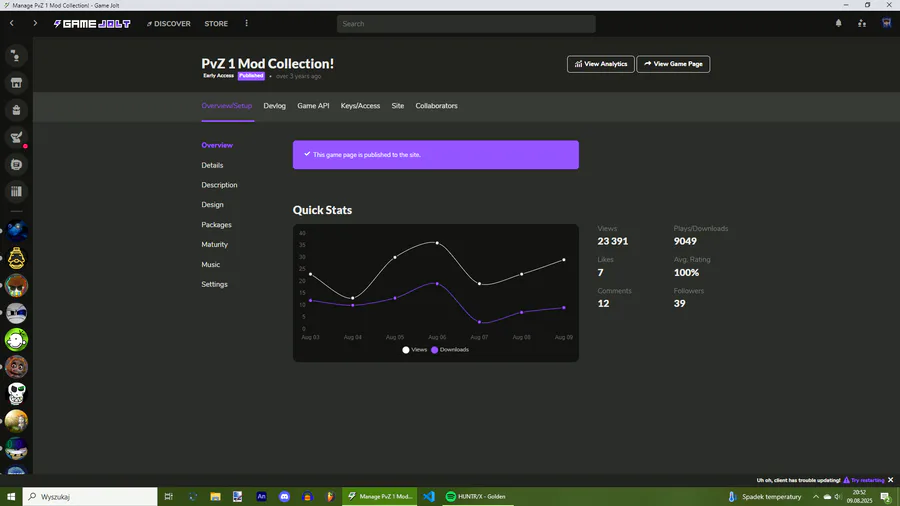Expand the hidden system tray icons chevron

816,496
